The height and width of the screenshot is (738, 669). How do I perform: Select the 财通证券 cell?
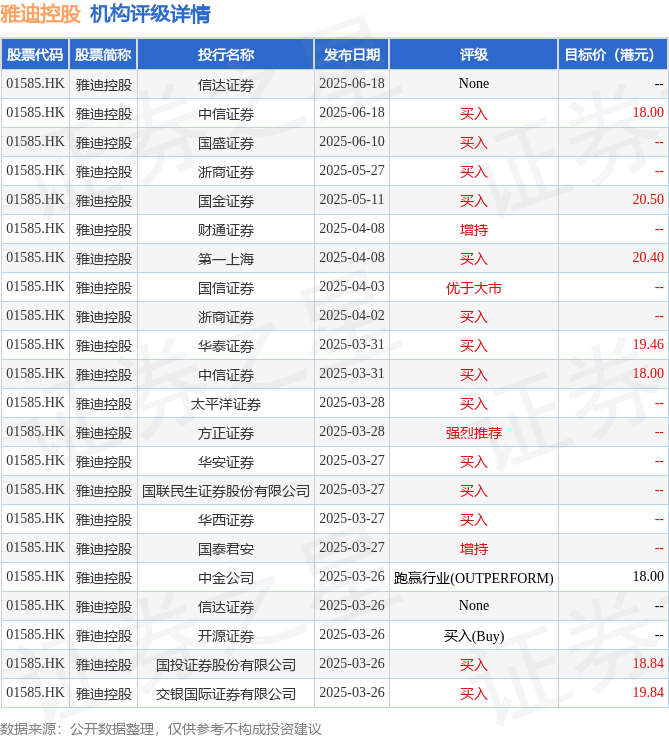[226, 230]
